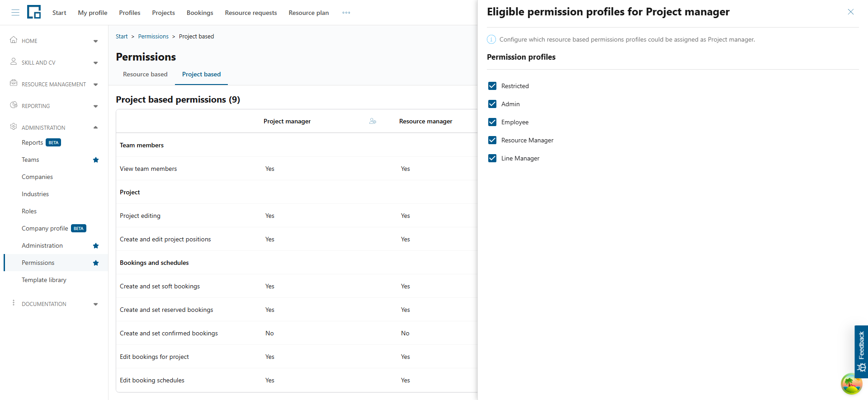Select the Project based tab

pyautogui.click(x=201, y=74)
